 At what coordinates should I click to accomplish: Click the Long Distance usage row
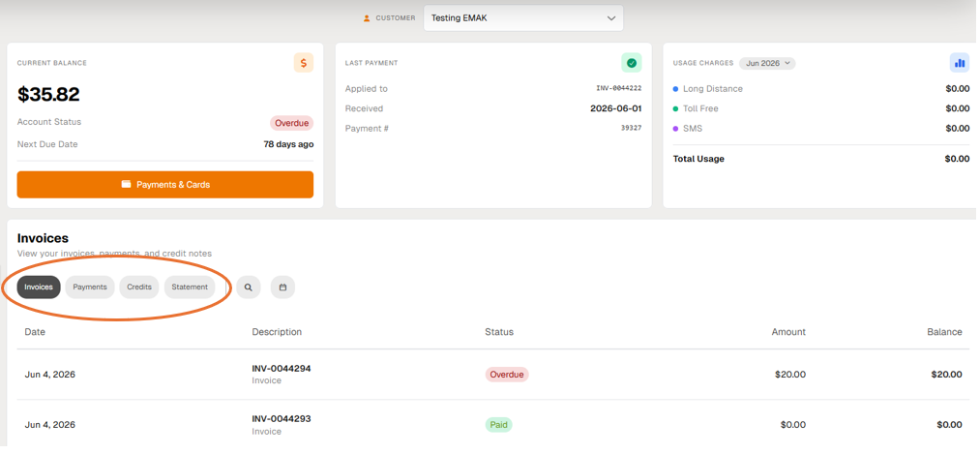coord(821,89)
